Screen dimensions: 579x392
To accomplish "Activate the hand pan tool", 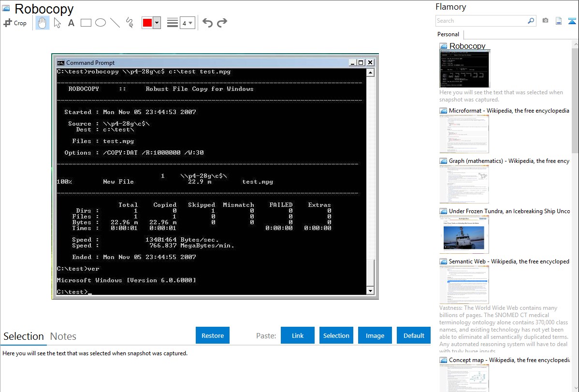I will click(43, 23).
